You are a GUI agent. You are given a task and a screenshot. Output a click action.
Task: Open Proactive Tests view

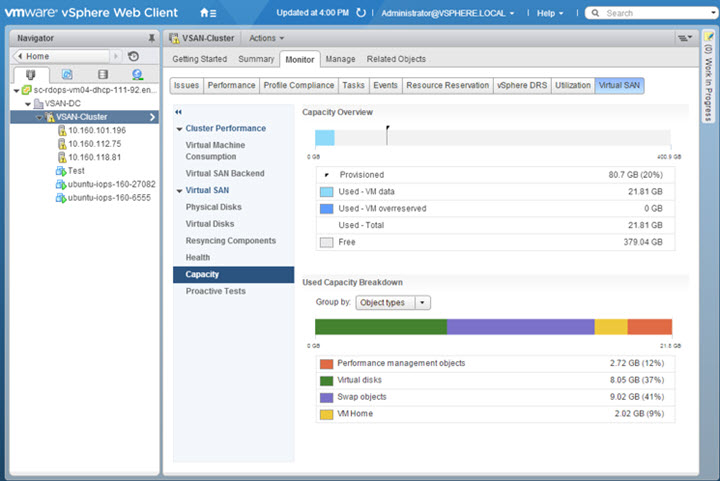click(x=215, y=291)
